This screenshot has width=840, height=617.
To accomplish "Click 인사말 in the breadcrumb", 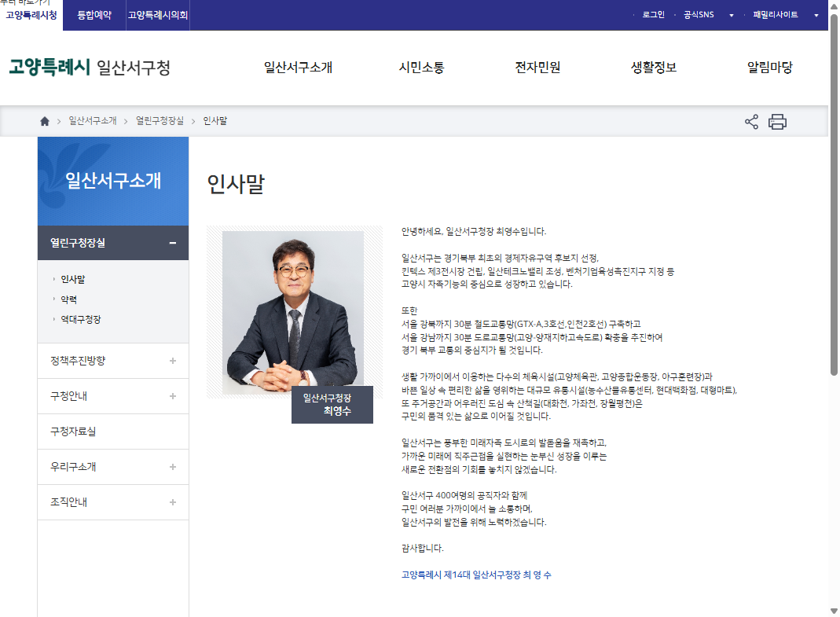I will pos(215,121).
